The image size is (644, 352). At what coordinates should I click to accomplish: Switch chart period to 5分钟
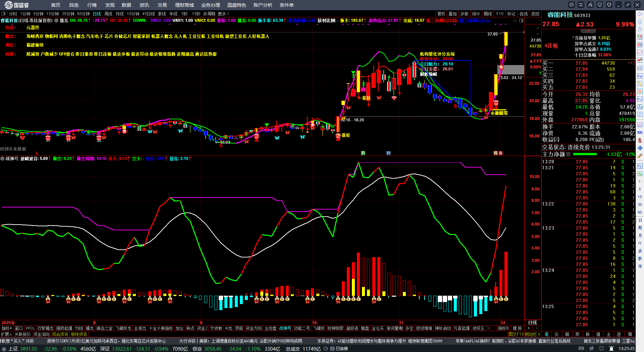(38, 14)
